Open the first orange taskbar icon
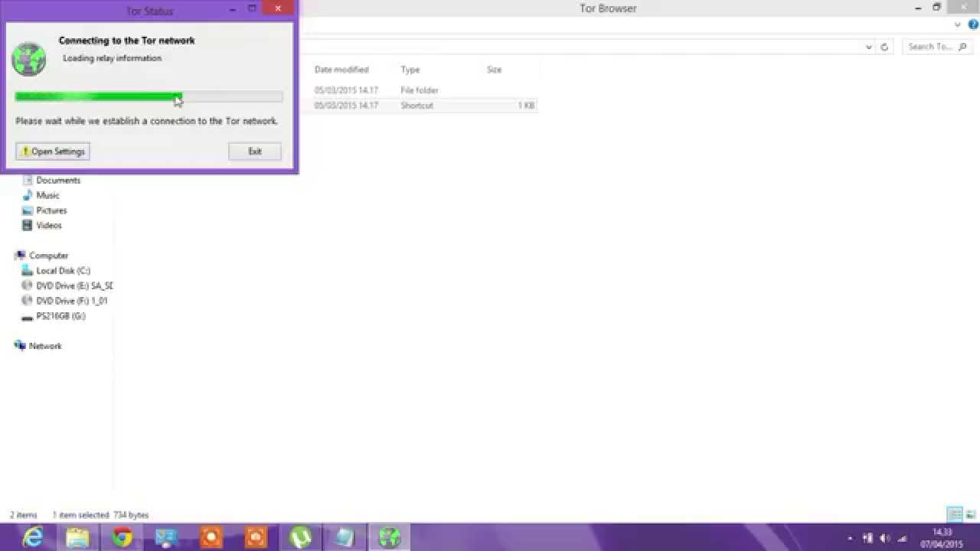The width and height of the screenshot is (980, 551). click(211, 537)
